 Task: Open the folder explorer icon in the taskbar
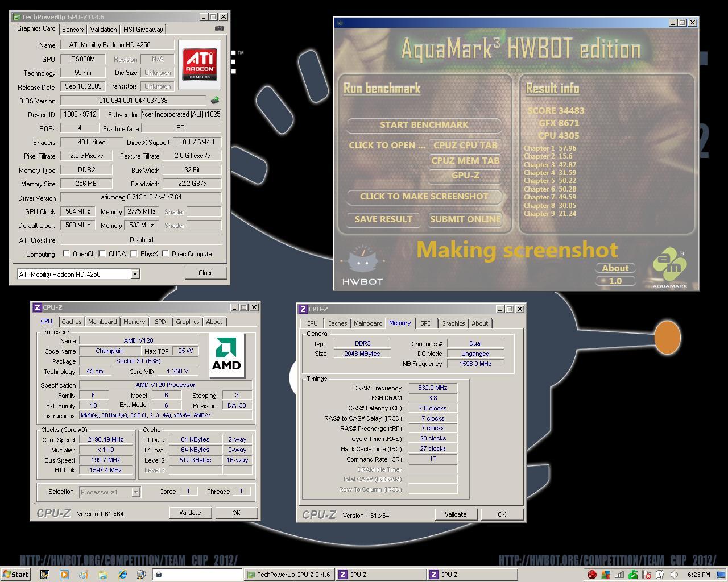pyautogui.click(x=102, y=575)
